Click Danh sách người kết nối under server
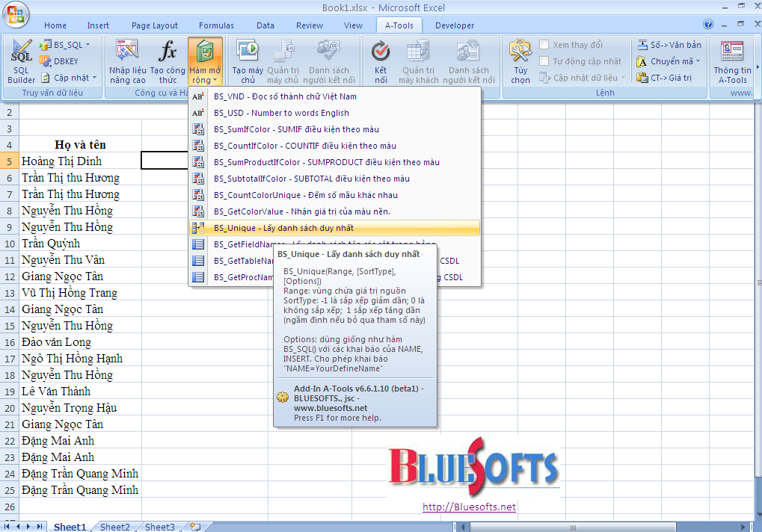Viewport: 762px width, 532px height. coord(328,61)
